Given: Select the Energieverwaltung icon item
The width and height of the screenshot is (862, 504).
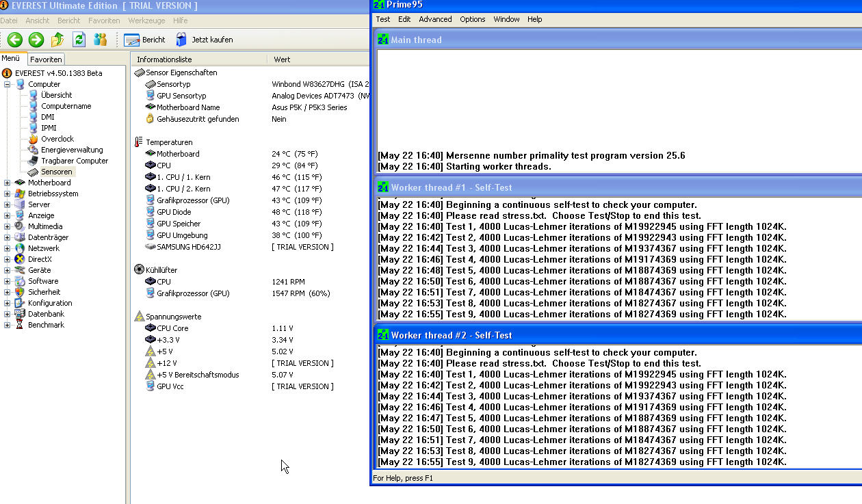Looking at the screenshot, I should point(33,150).
